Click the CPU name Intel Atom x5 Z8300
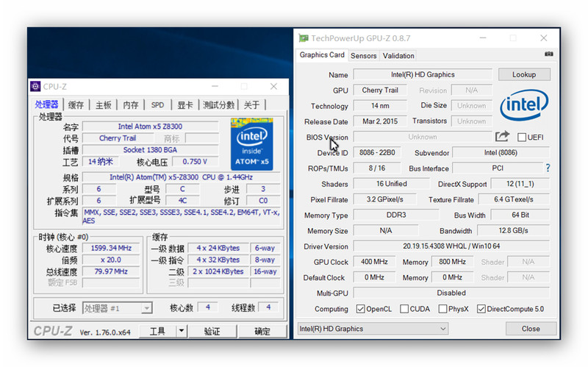Screen dimensions: 588x367 [150, 127]
